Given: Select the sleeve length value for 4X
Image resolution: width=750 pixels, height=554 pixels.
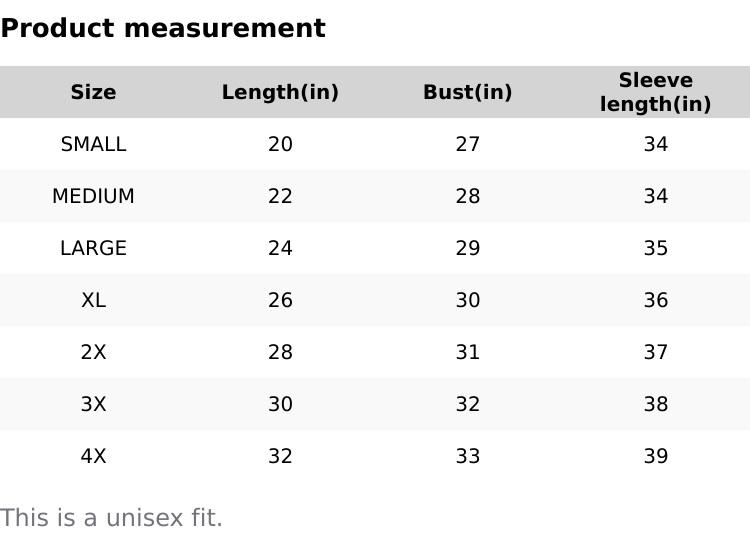Looking at the screenshot, I should pyautogui.click(x=655, y=456).
